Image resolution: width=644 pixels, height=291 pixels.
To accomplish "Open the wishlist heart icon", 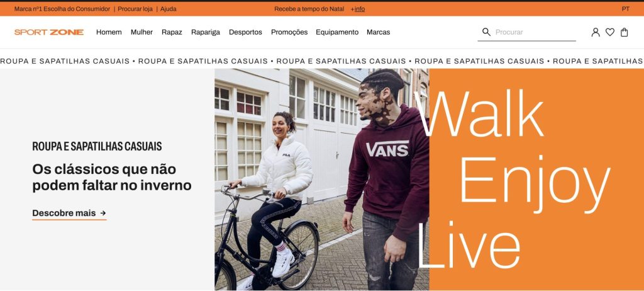I will click(x=610, y=32).
